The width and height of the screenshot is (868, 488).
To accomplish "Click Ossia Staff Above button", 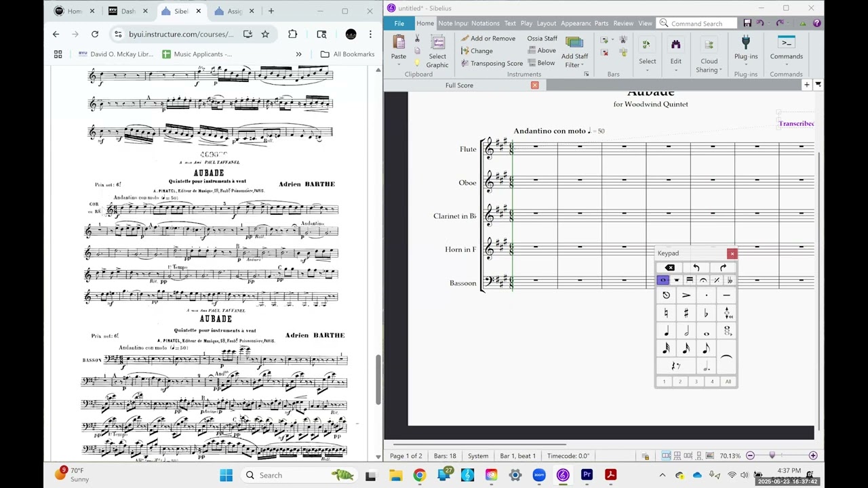I will coord(542,50).
